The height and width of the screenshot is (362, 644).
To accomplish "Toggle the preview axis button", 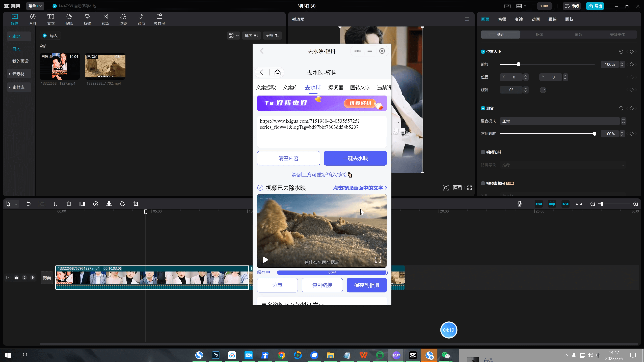I will coord(579,204).
